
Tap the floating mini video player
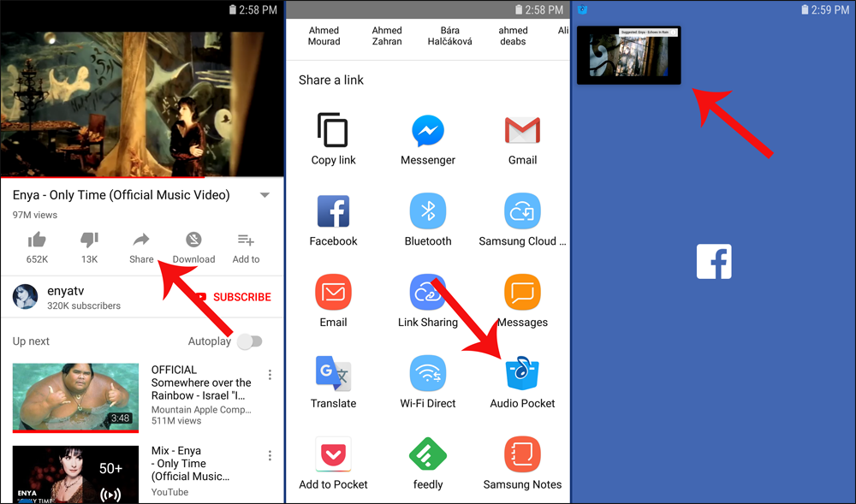[x=629, y=55]
